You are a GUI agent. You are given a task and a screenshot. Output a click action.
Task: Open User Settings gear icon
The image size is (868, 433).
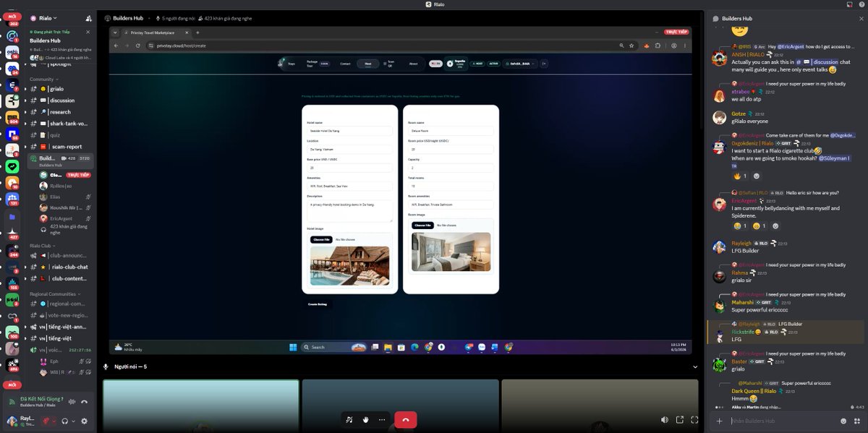84,421
